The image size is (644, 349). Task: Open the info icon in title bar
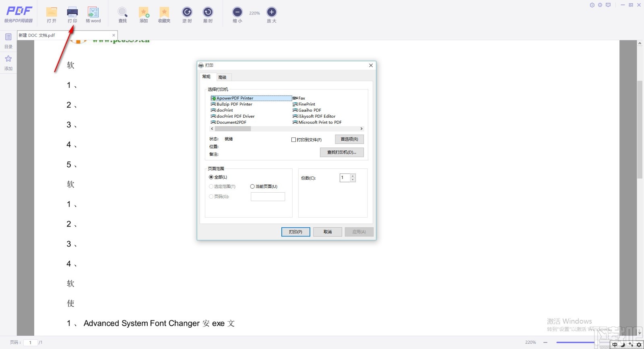[600, 5]
